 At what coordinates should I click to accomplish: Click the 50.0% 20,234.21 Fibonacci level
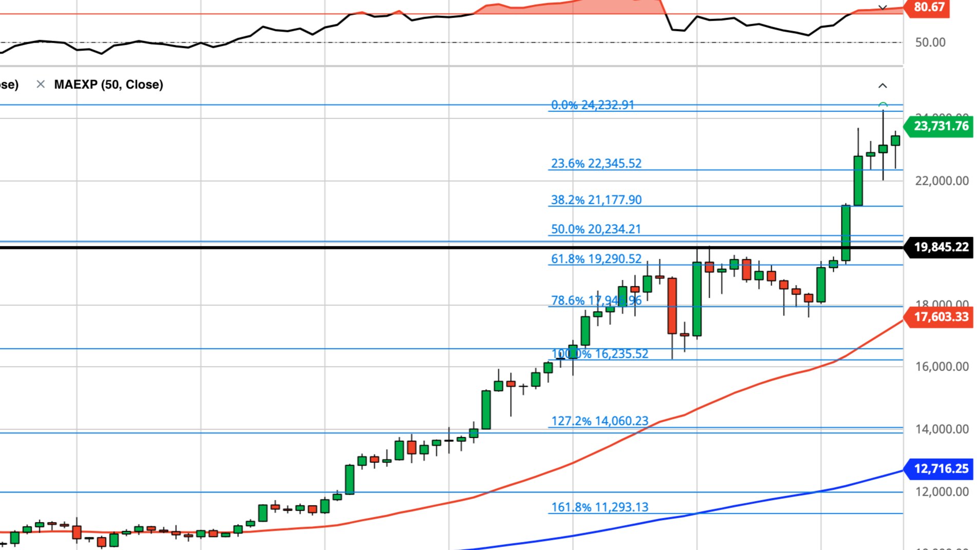[596, 229]
